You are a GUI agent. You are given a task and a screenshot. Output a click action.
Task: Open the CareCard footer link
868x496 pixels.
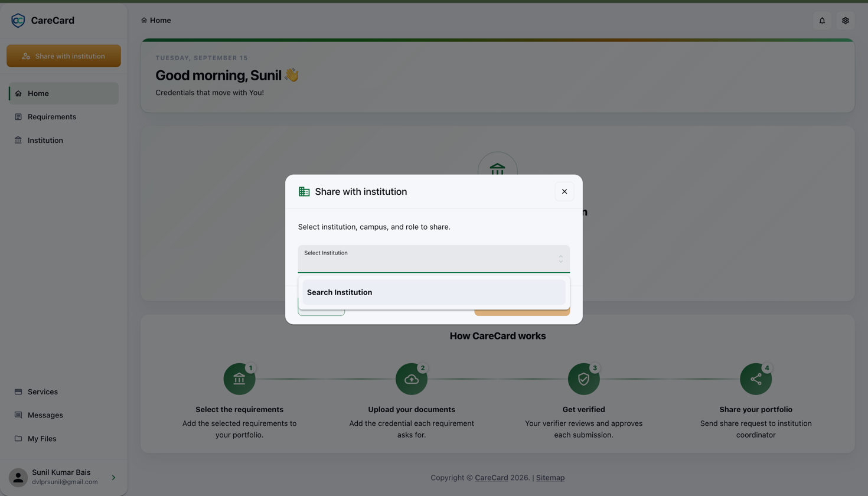click(x=491, y=478)
